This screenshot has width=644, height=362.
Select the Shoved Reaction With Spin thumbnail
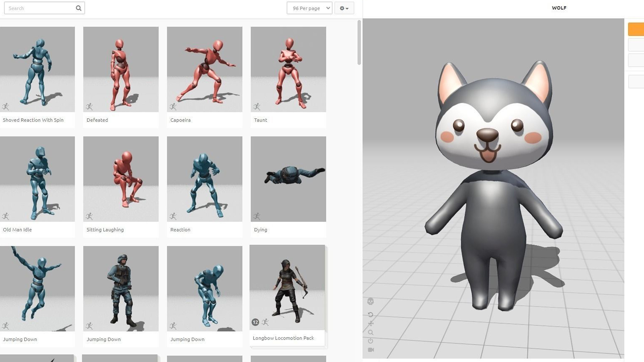pos(37,69)
